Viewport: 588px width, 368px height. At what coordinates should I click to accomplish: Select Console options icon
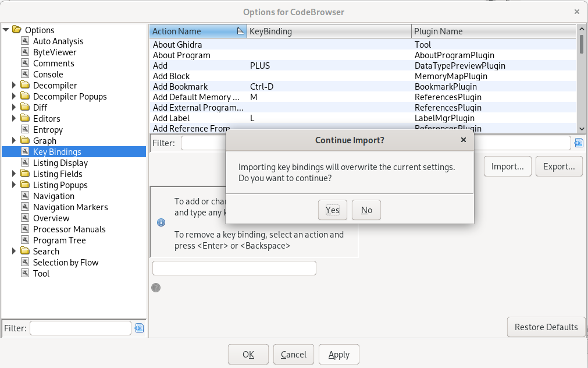pyautogui.click(x=25, y=74)
